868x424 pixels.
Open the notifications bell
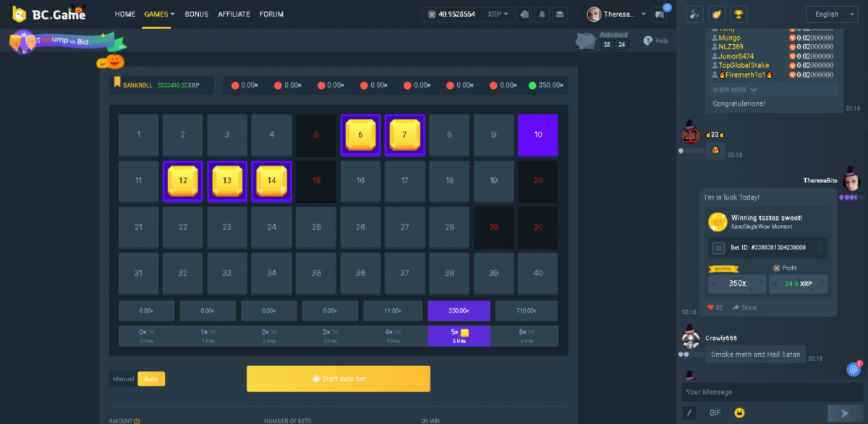[541, 14]
